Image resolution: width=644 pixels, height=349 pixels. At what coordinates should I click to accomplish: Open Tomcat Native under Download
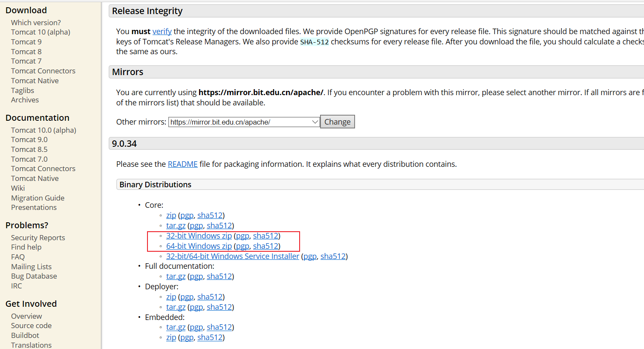tap(35, 81)
